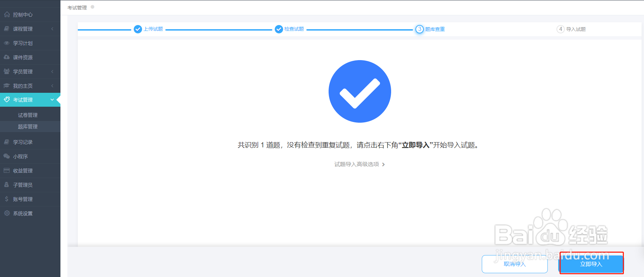Click the 课件资源 cloud icon
This screenshot has width=644, height=277.
pyautogui.click(x=7, y=57)
